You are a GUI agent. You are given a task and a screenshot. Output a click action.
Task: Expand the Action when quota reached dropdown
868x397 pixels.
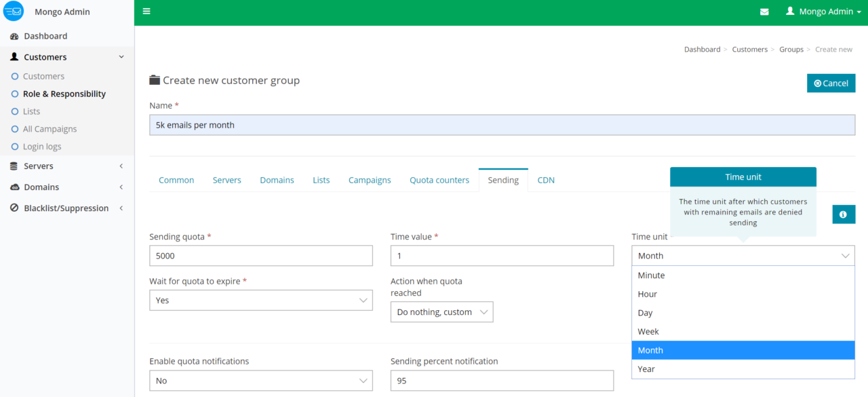tap(441, 311)
